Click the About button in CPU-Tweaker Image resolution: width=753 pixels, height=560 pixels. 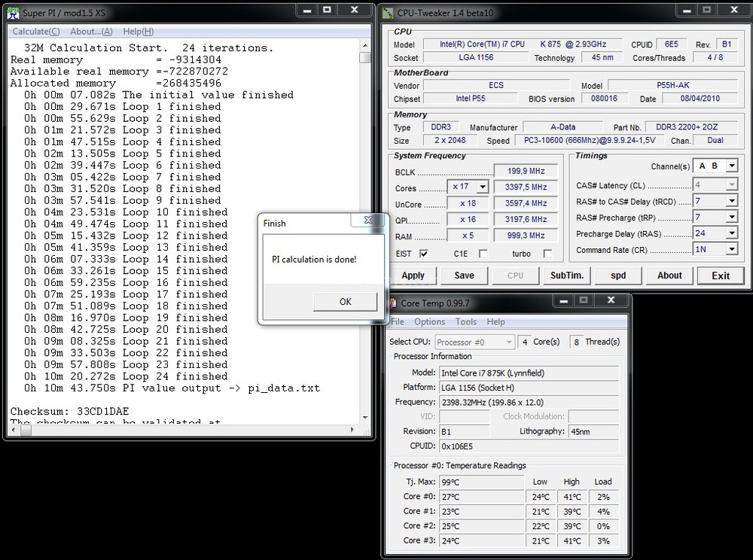pos(669,275)
